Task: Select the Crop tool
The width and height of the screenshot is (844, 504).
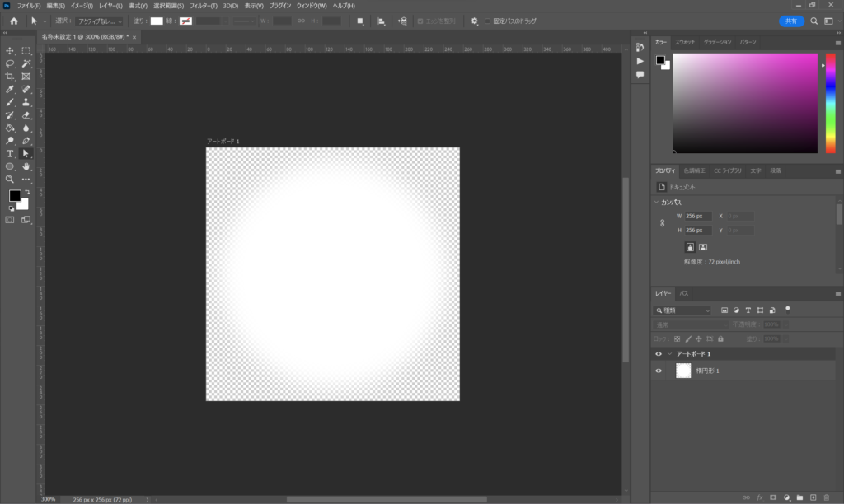Action: point(11,77)
